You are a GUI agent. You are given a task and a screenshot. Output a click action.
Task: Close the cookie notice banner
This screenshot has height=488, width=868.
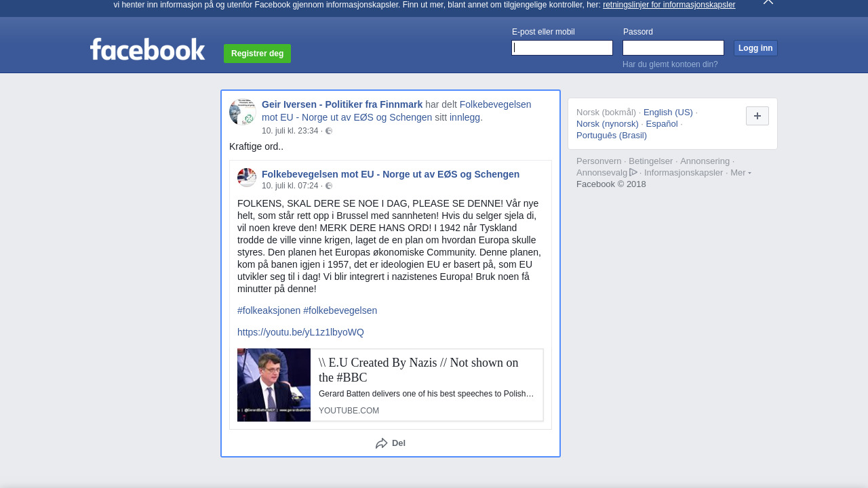pos(768,2)
